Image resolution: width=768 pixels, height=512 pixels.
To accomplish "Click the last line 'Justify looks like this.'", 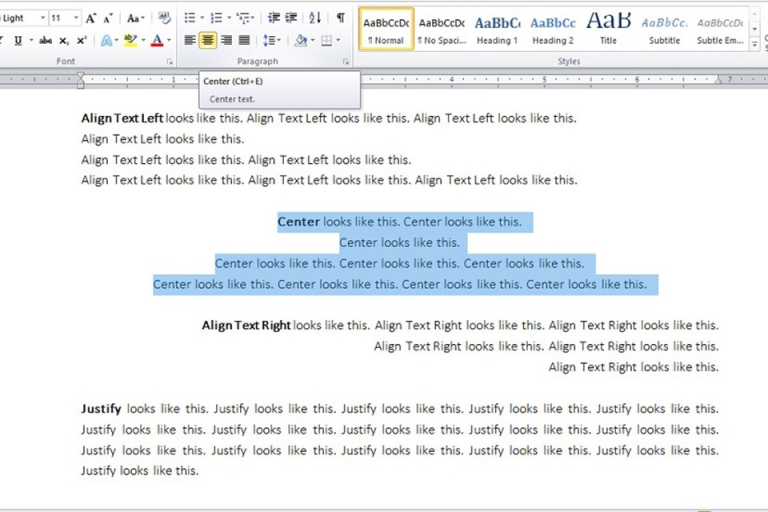I will point(140,471).
